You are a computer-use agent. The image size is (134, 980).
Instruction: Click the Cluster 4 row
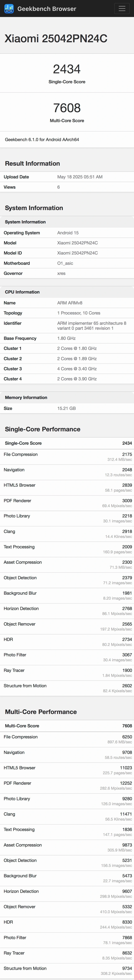[x=67, y=379]
